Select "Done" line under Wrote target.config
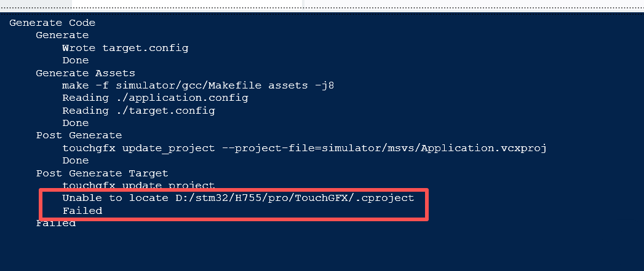This screenshot has height=271, width=644. point(75,60)
